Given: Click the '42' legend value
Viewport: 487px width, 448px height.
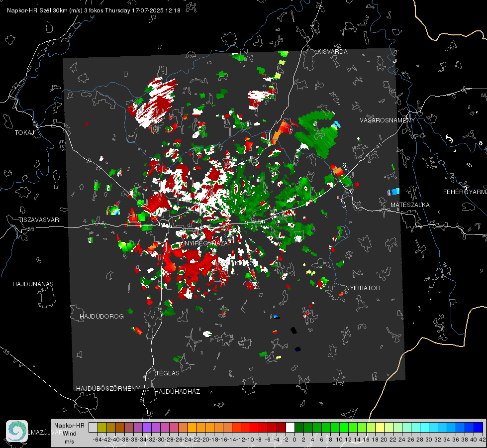Looking at the screenshot, I should click(482, 440).
